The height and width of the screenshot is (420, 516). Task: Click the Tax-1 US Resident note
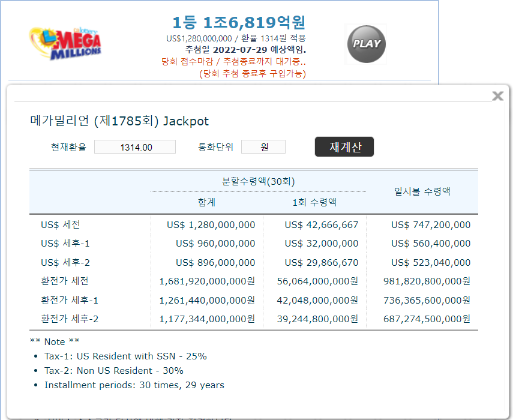(x=125, y=356)
